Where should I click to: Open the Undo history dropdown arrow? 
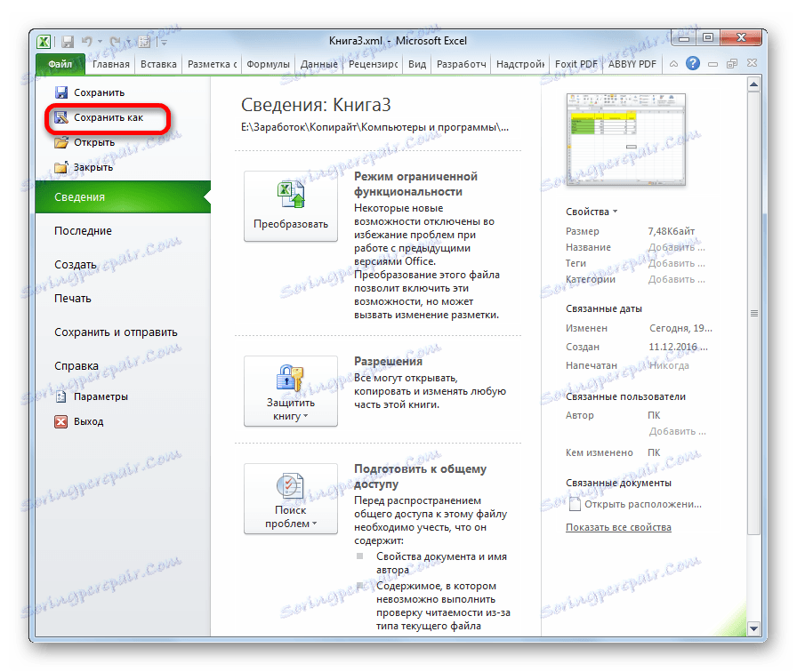coord(101,42)
